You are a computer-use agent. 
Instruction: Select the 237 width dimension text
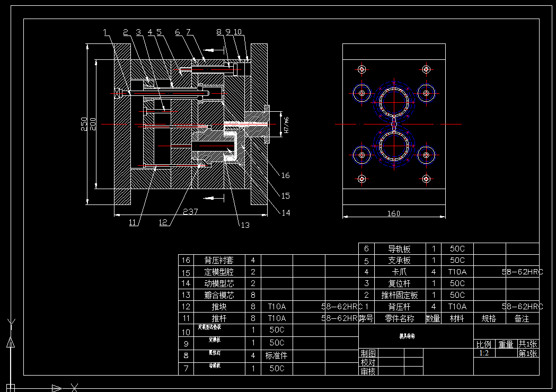pos(190,211)
